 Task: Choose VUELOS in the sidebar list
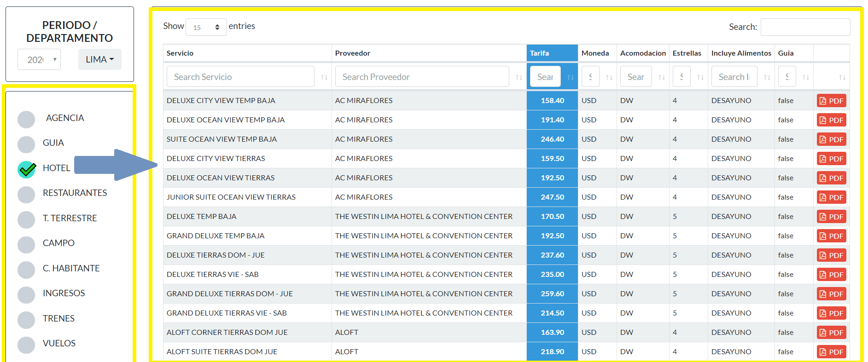click(x=26, y=345)
